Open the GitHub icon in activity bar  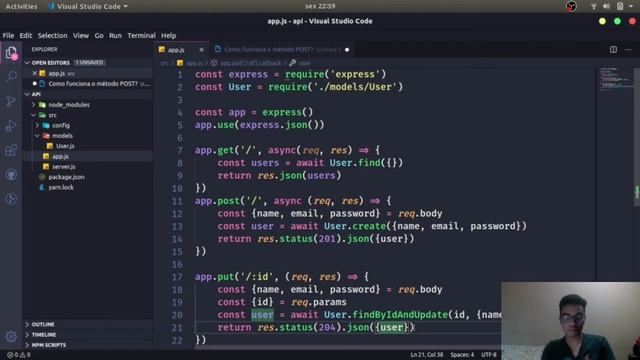(x=11, y=175)
